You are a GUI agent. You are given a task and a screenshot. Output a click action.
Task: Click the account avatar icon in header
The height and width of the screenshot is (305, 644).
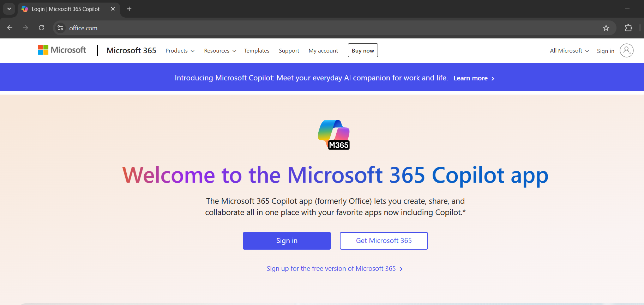click(627, 50)
